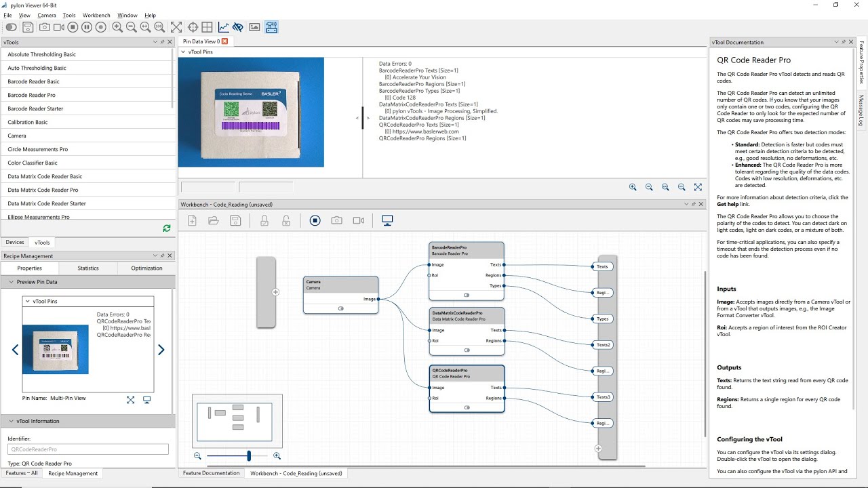Switch to the Statistics tab
Image resolution: width=868 pixels, height=488 pixels.
(x=88, y=268)
